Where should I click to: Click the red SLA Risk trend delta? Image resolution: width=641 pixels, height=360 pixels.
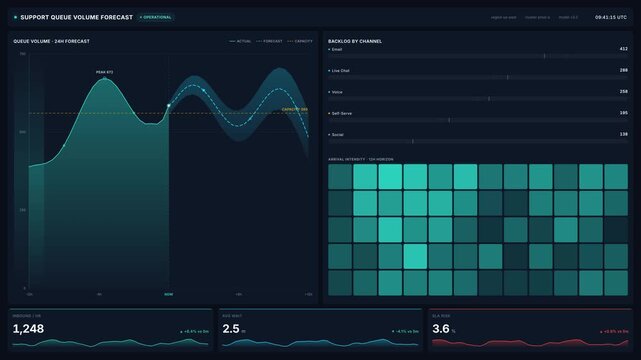pyautogui.click(x=614, y=331)
